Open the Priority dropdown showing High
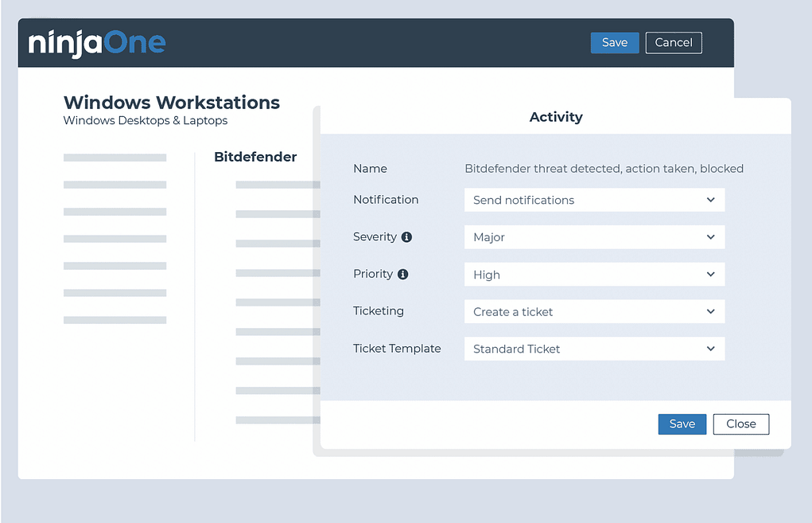Screen dimensions: 812x523 point(595,275)
